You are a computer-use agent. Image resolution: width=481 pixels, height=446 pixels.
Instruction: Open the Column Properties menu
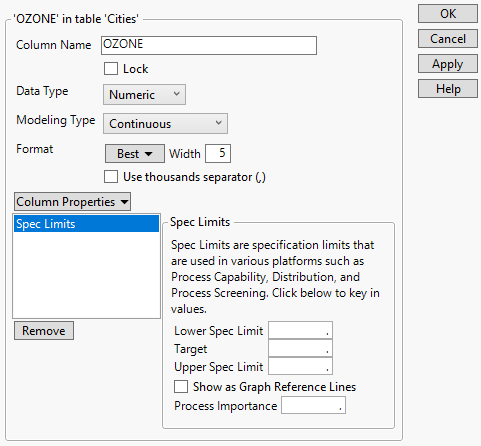[x=72, y=202]
